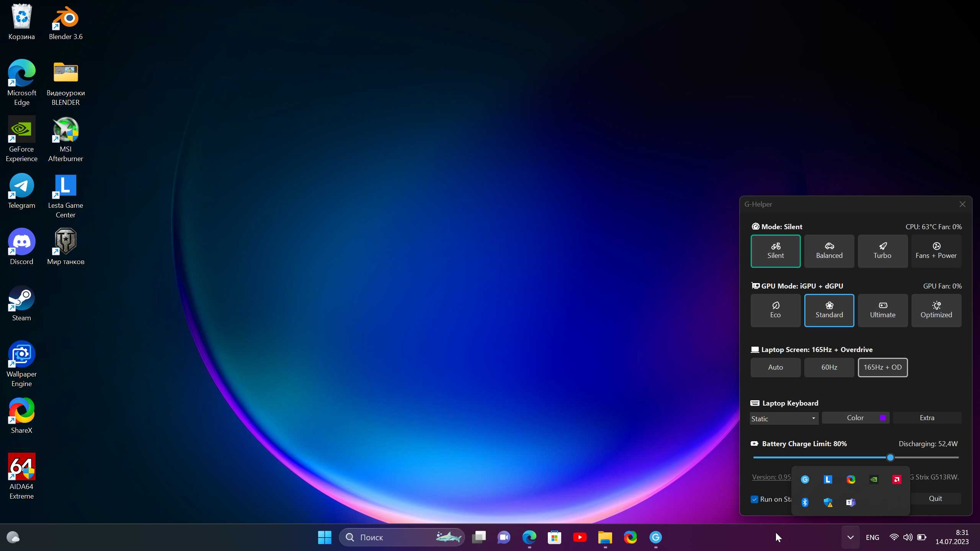Switch performance mode to Turbo
The height and width of the screenshot is (551, 980).
(882, 251)
